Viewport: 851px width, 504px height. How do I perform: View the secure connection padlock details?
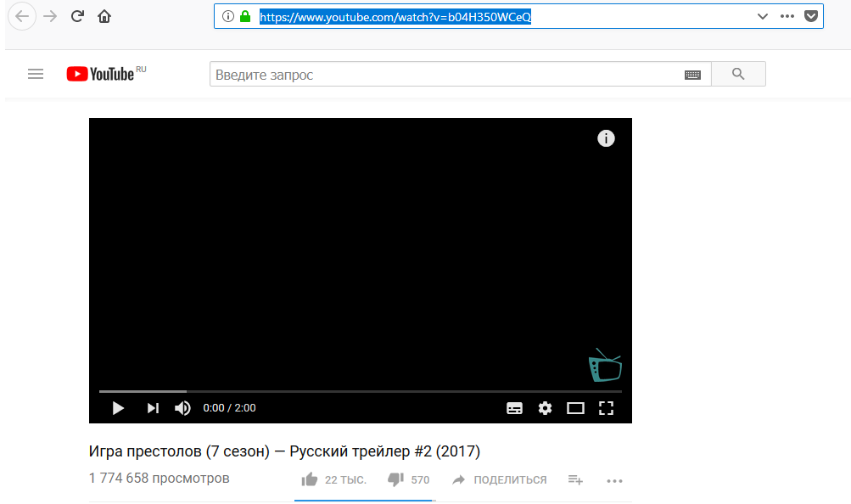click(x=245, y=16)
